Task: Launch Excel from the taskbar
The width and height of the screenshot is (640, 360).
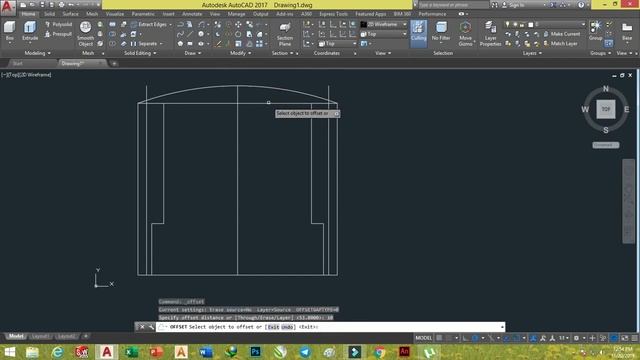Action: [x=131, y=352]
